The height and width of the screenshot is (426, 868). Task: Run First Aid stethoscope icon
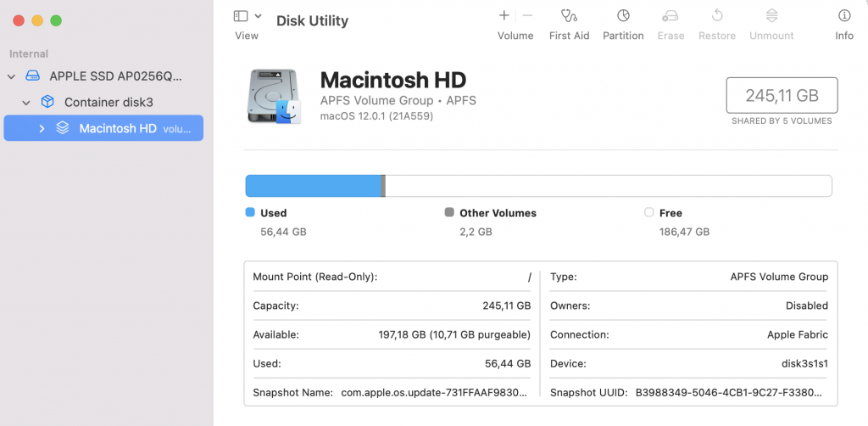pyautogui.click(x=569, y=15)
